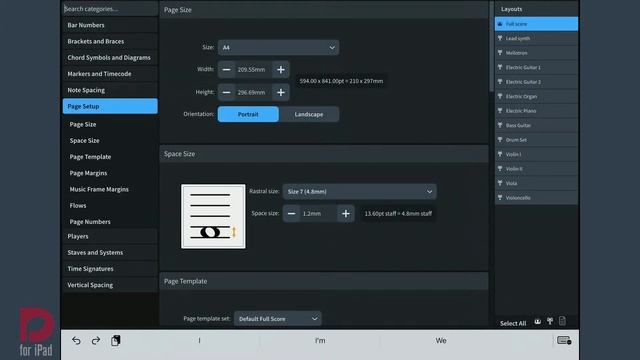Tap the "I'm" keyboard suggestion
Image resolution: width=640 pixels, height=360 pixels.
320,340
